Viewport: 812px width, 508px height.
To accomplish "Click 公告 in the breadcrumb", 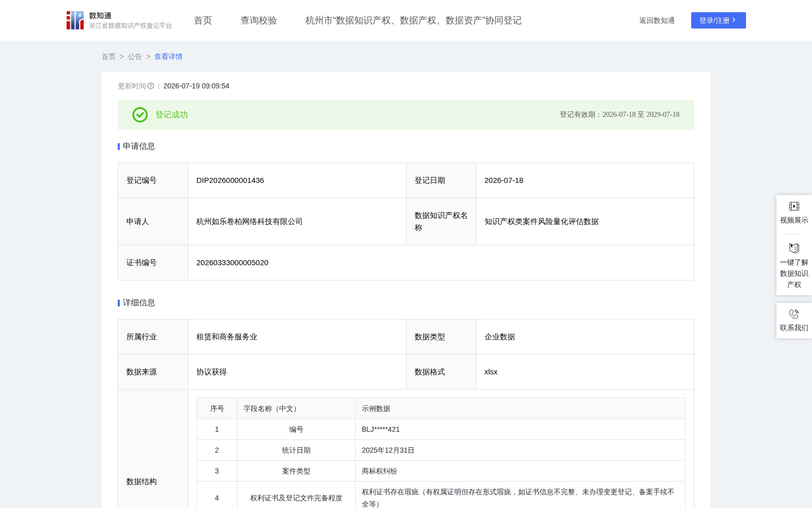I will [x=135, y=56].
